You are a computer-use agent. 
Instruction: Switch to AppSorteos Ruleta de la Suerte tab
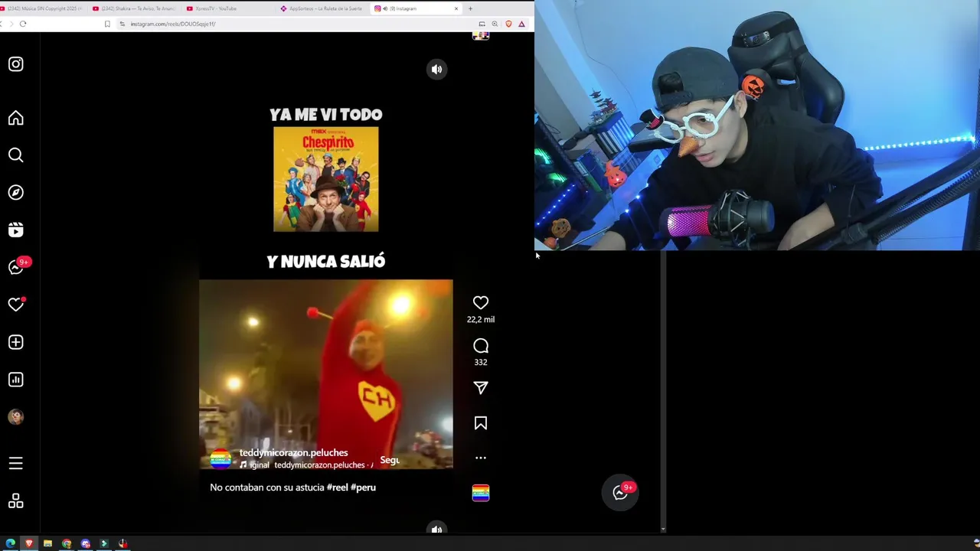[x=322, y=8]
